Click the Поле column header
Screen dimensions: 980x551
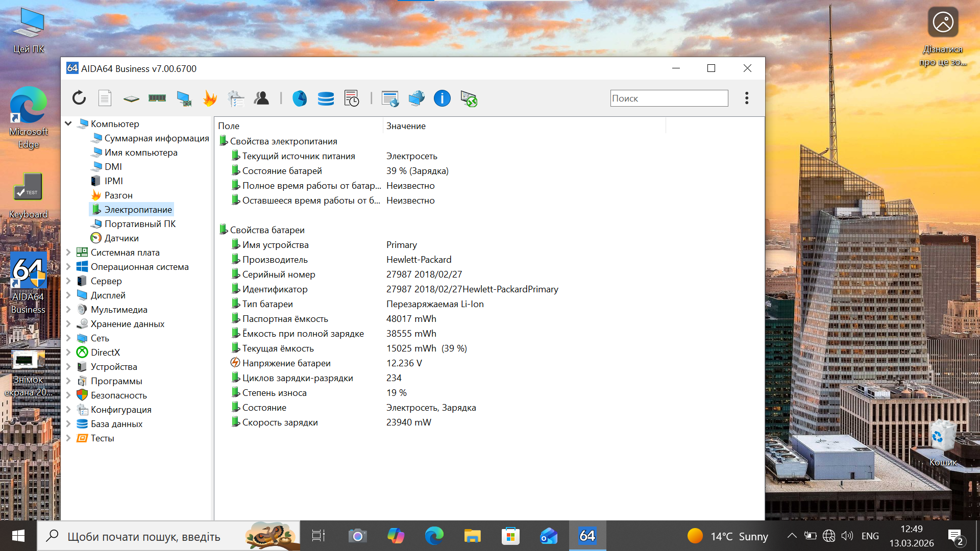(229, 126)
